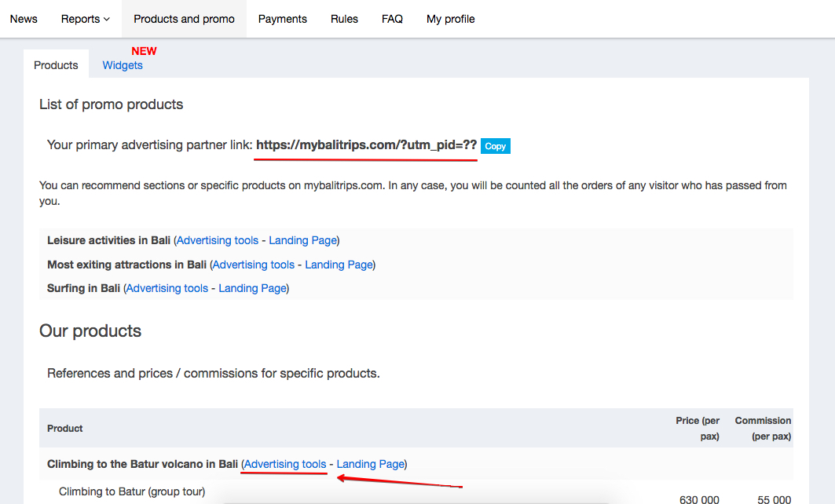The height and width of the screenshot is (504, 835).
Task: Click the 'Leisure activities in Bali' label
Action: 108,240
